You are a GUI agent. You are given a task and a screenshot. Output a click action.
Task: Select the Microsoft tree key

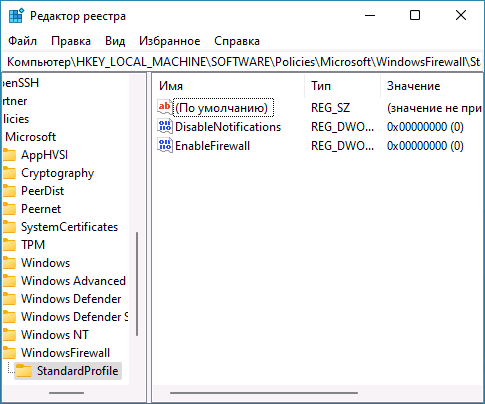tap(31, 137)
